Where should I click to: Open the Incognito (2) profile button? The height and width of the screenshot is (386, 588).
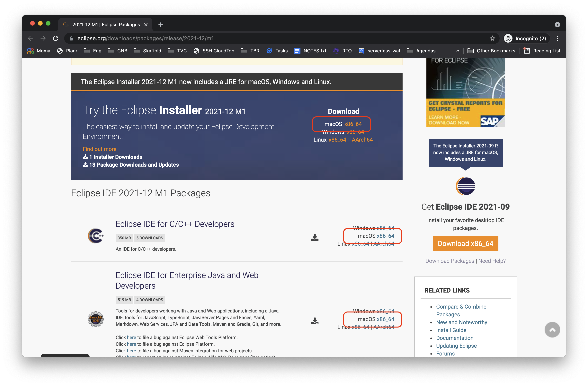(x=527, y=38)
